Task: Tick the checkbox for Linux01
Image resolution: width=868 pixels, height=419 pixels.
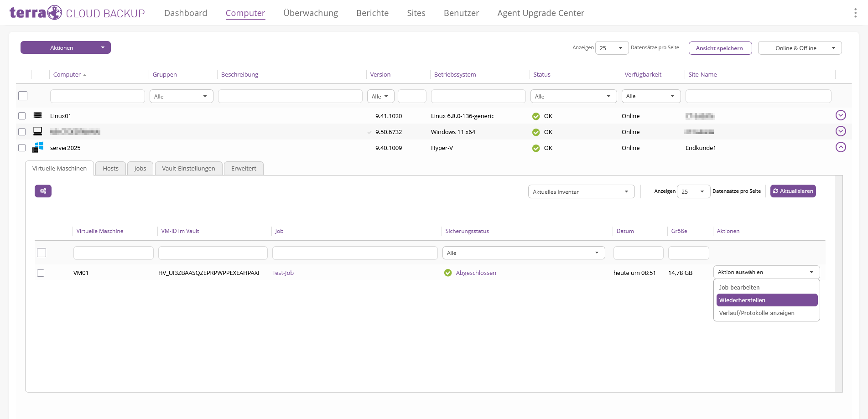Action: 22,116
